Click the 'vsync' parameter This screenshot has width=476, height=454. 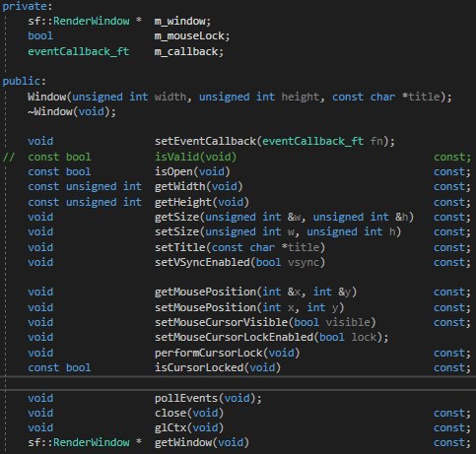(x=304, y=262)
